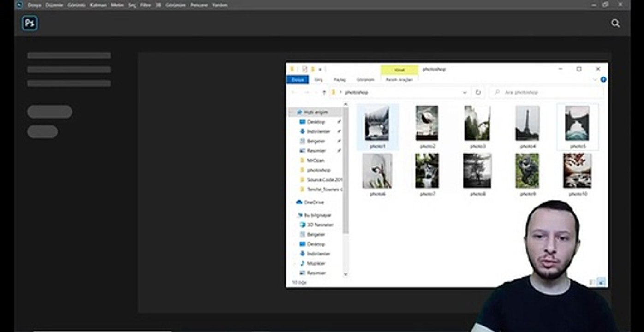Image resolution: width=644 pixels, height=332 pixels.
Task: Click the Explorer up-arrow navigation button
Action: [324, 92]
